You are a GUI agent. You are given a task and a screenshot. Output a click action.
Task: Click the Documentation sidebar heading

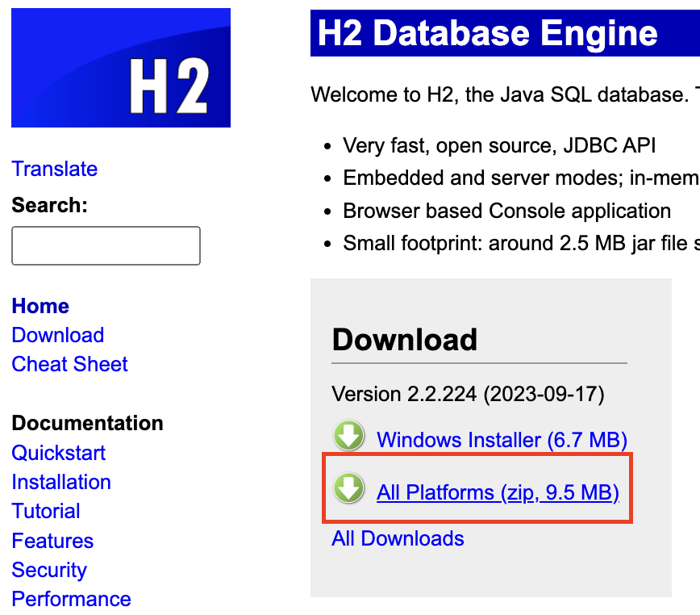point(87,423)
